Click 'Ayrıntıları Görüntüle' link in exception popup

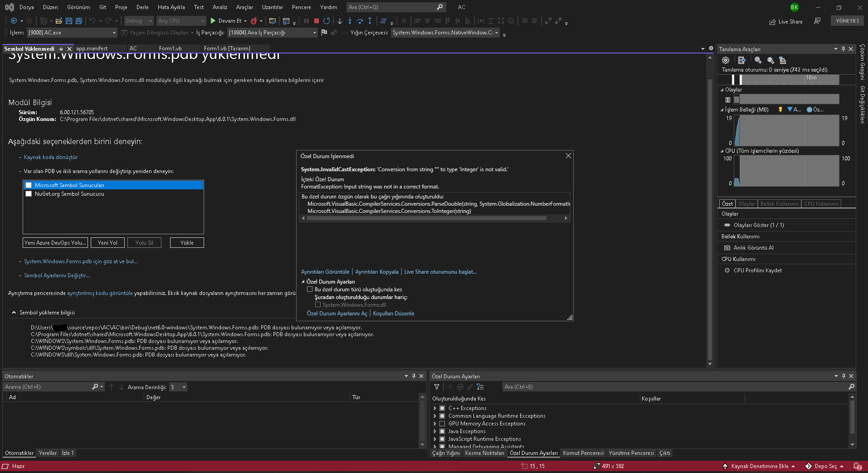point(325,272)
